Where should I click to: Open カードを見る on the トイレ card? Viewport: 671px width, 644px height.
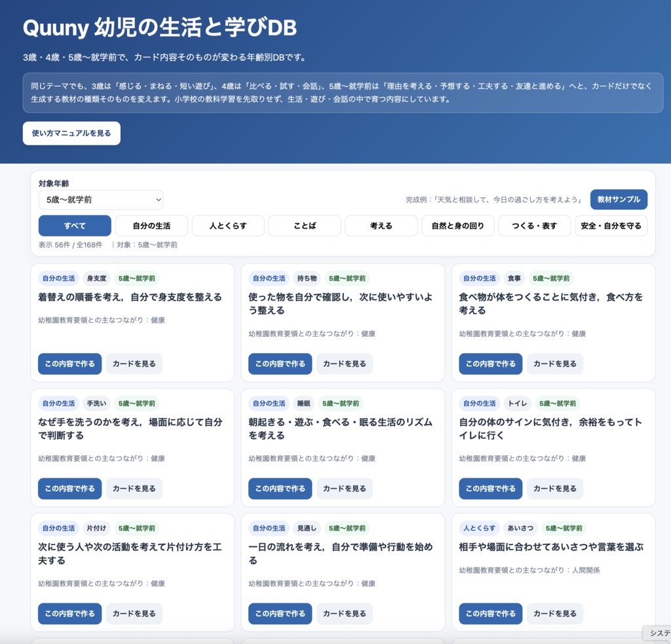(x=555, y=489)
